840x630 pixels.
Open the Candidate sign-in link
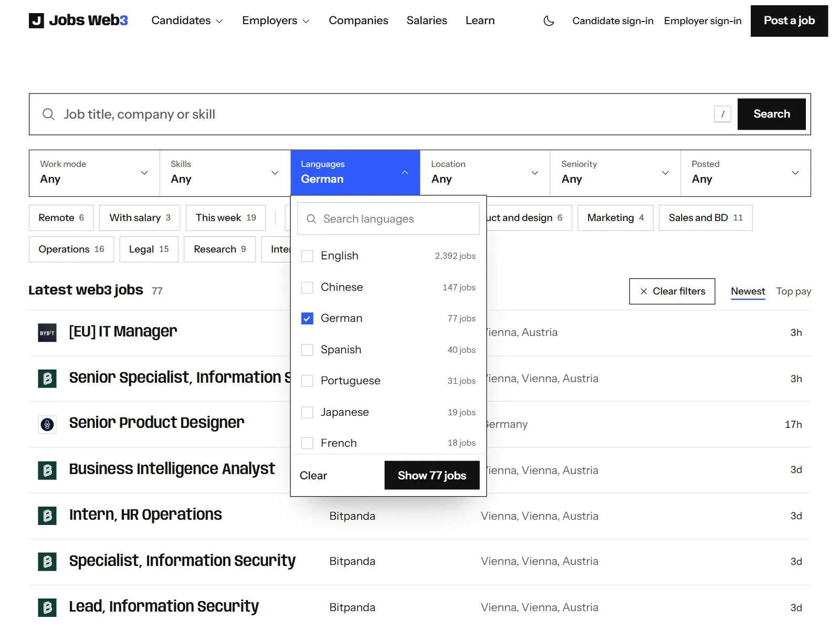[613, 20]
